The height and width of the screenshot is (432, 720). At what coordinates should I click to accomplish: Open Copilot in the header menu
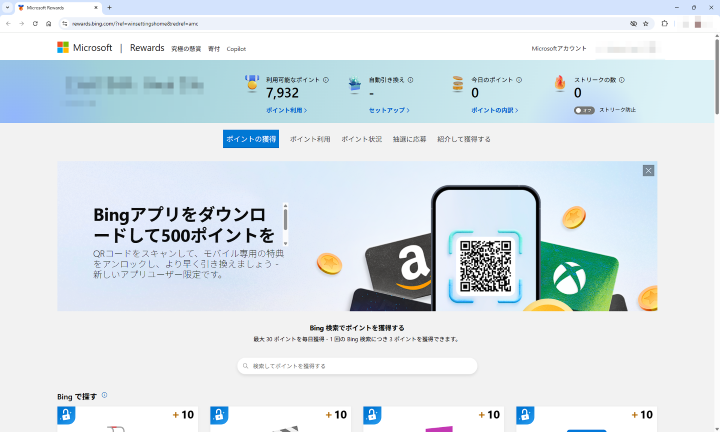[x=236, y=49]
